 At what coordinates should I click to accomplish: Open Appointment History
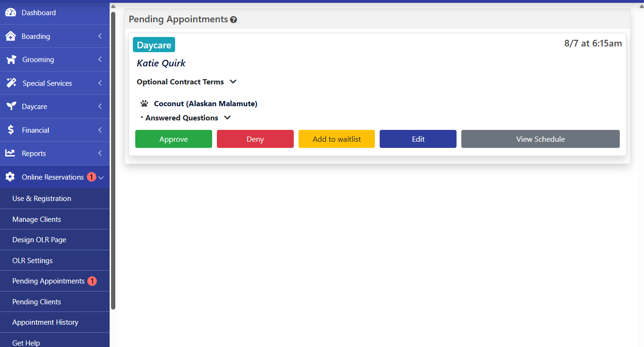(55, 322)
